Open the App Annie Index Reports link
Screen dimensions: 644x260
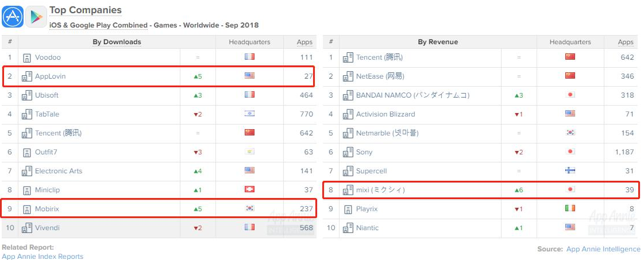point(43,257)
